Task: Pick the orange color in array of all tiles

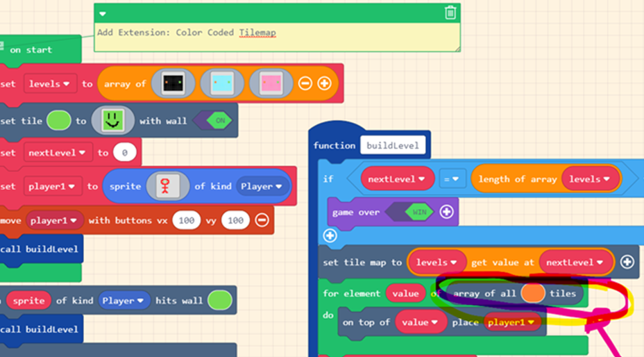Action: pos(533,293)
